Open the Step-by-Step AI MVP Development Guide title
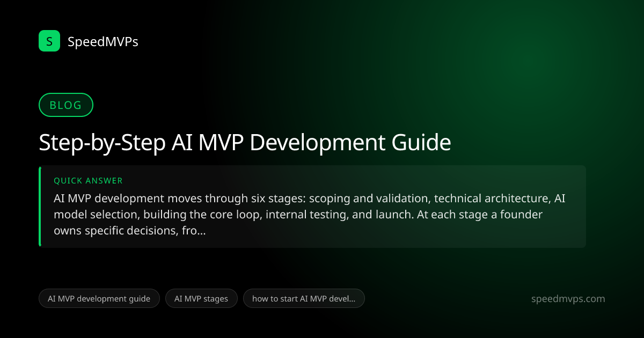 (245, 143)
